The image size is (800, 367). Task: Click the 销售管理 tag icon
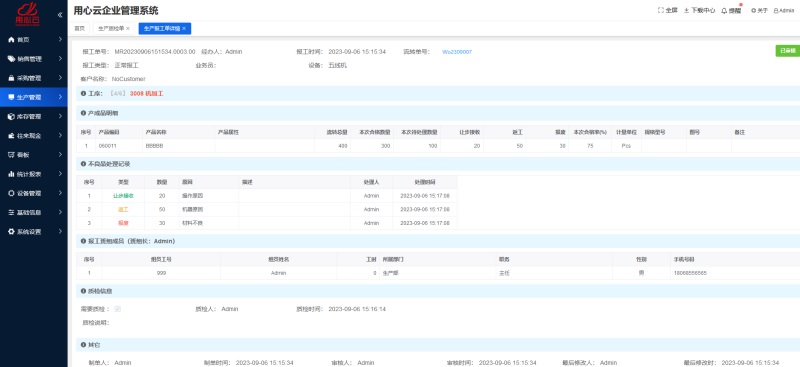[x=11, y=59]
